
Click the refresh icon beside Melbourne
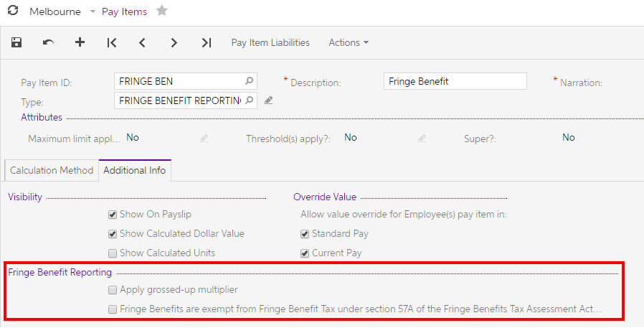pos(12,11)
